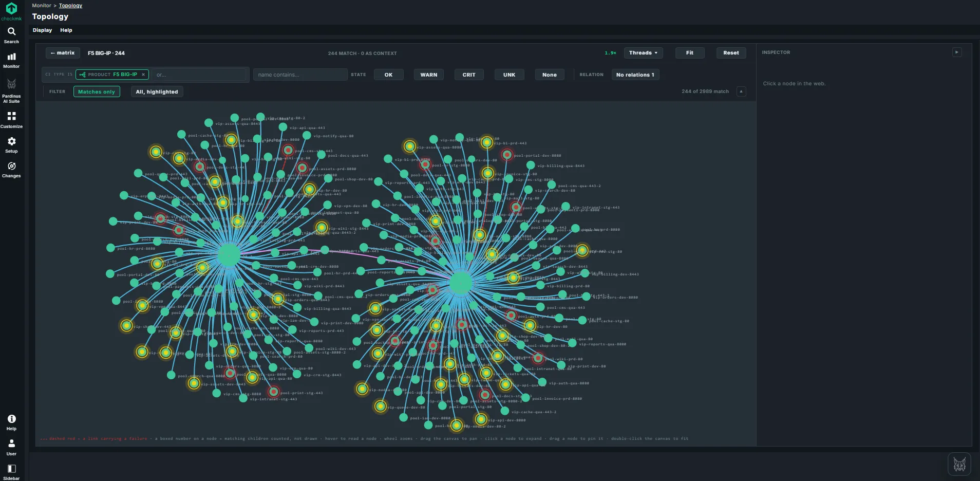Toggle the WARN state filter
This screenshot has height=481, width=980.
429,75
